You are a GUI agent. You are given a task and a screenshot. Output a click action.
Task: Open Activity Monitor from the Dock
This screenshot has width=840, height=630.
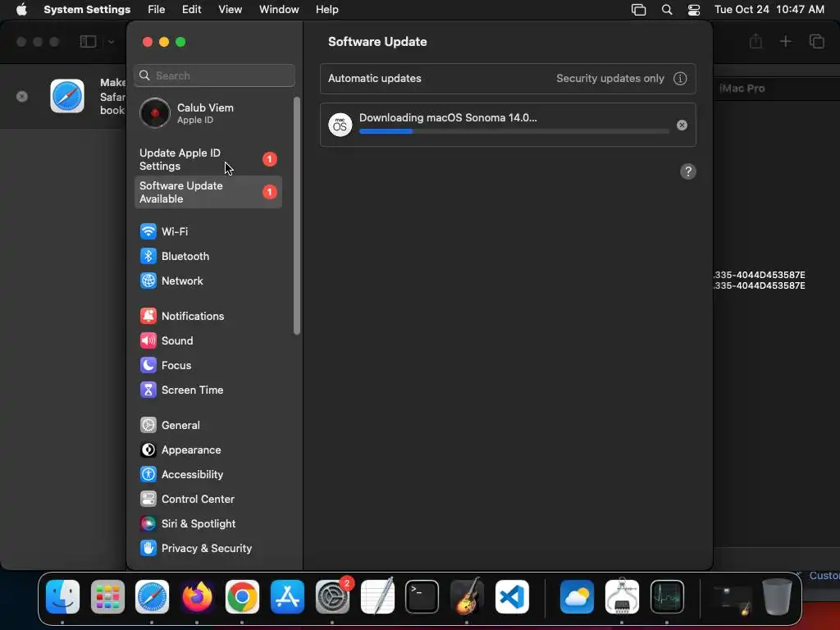pyautogui.click(x=667, y=596)
